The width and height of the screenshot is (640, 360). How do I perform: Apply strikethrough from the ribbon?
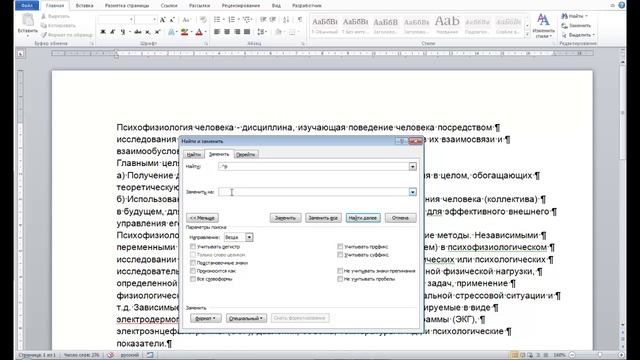tap(138, 32)
